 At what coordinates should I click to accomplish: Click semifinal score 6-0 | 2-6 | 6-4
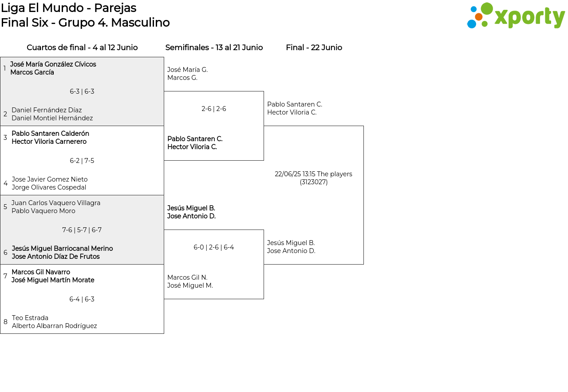click(x=214, y=247)
